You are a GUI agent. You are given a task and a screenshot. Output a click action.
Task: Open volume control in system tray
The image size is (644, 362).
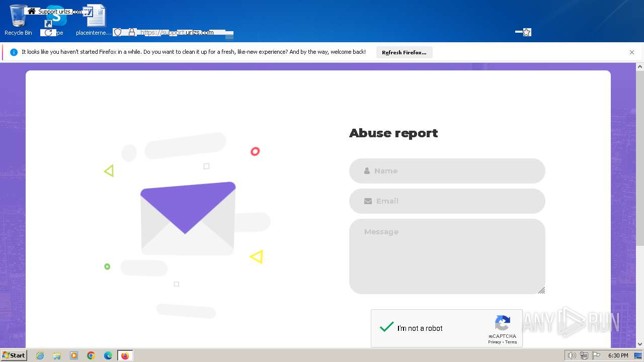pyautogui.click(x=572, y=355)
